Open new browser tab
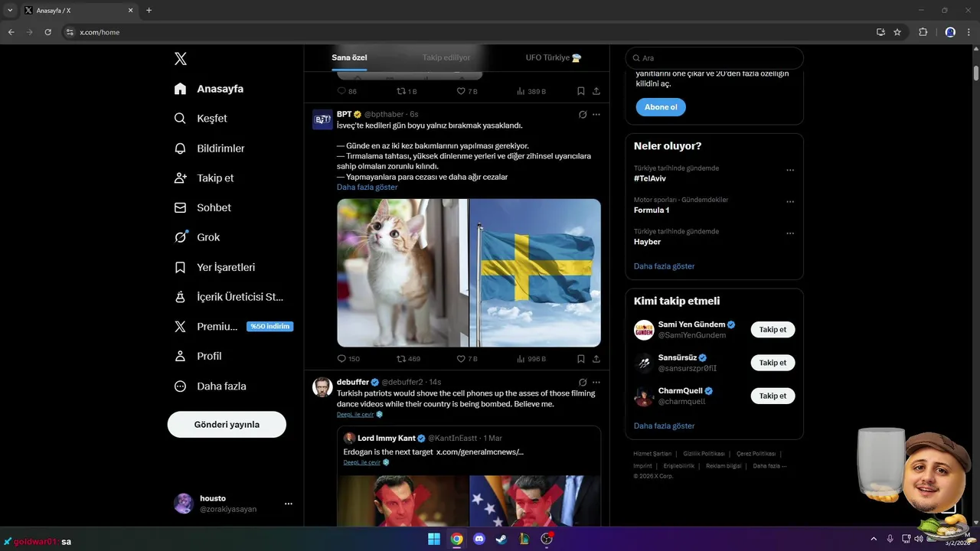The image size is (980, 551). coord(149,11)
